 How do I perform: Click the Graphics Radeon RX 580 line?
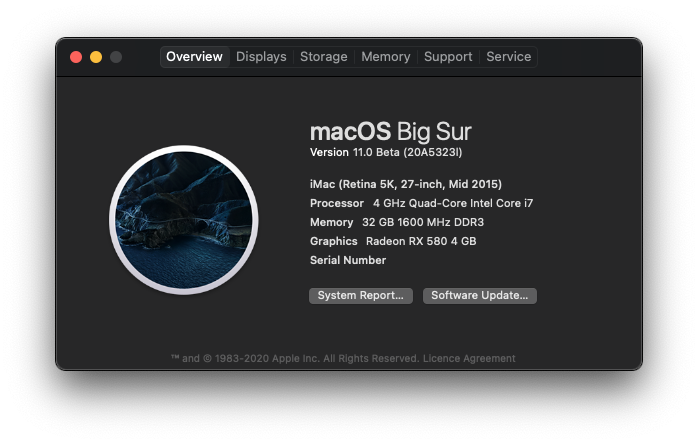(393, 241)
